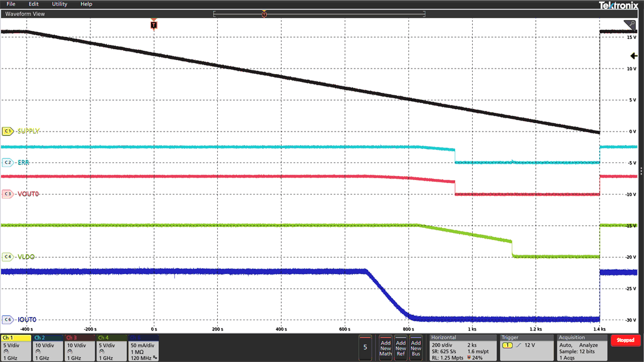Expand the Ch 3 channel badge
The image size is (644, 362).
(x=78, y=347)
